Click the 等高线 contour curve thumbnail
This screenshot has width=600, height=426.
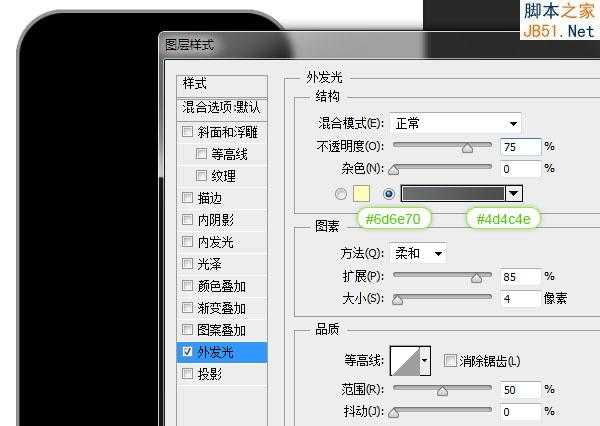pos(405,361)
